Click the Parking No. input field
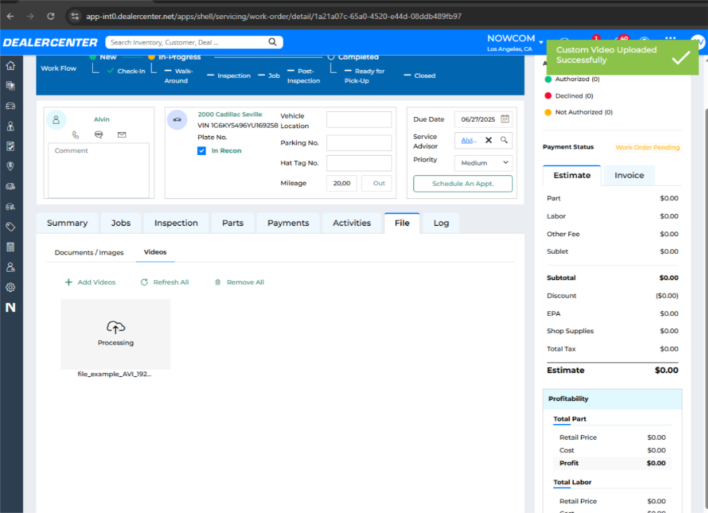Image resolution: width=708 pixels, height=513 pixels. coord(359,143)
